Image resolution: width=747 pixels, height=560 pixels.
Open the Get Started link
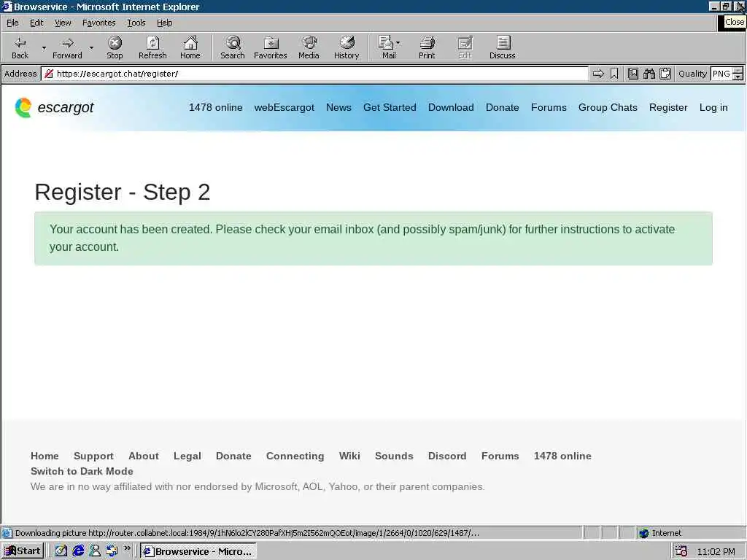[x=390, y=108]
